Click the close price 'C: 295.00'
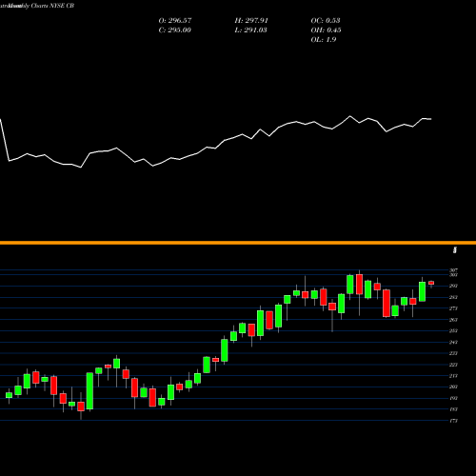 (175, 30)
